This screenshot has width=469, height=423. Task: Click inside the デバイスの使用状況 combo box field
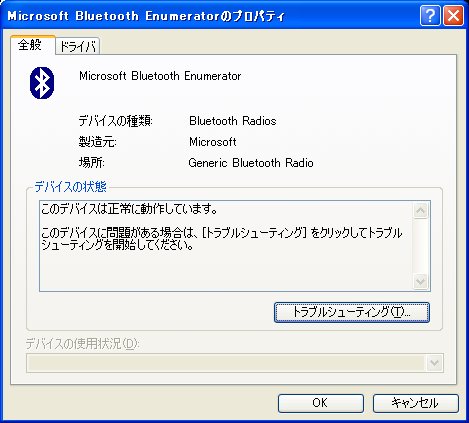235,363
